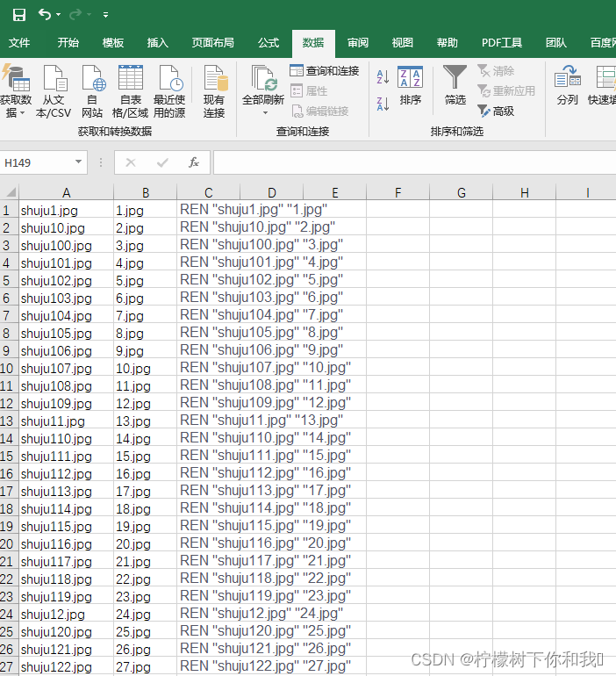
Task: Select cell containing 10.jpg
Action: point(146,368)
